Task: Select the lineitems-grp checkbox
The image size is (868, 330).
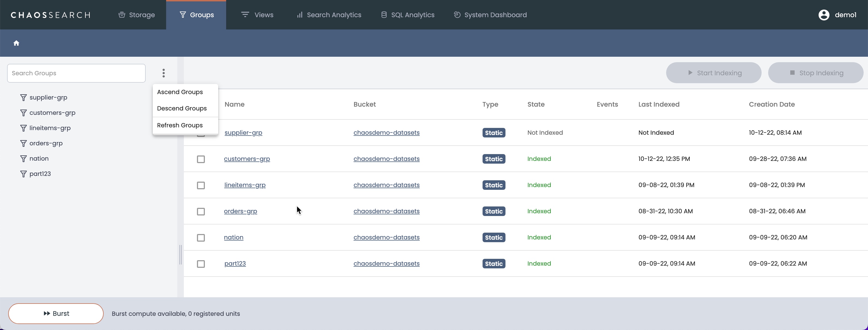Action: pos(201,185)
